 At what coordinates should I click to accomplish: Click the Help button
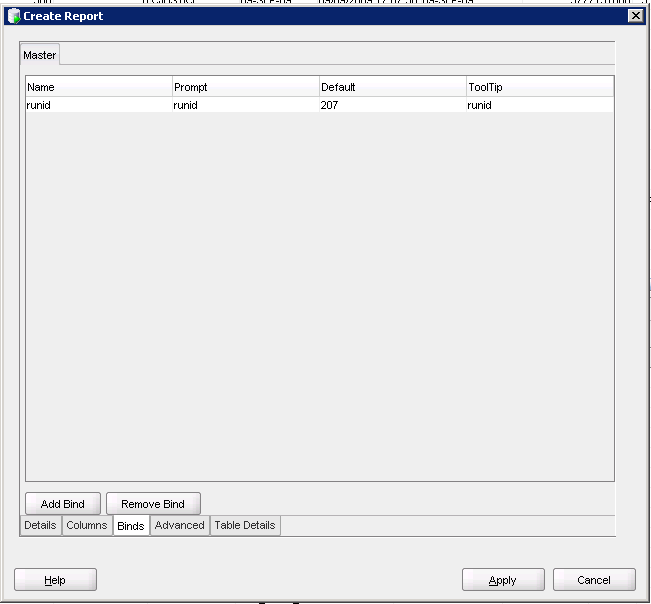(55, 580)
